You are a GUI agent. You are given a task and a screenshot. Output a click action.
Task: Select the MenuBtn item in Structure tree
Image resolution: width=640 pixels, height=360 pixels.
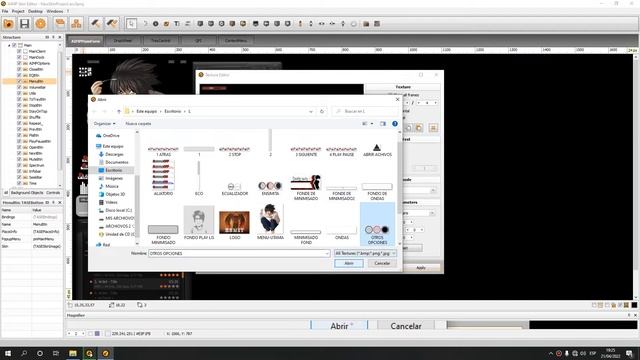click(36, 81)
